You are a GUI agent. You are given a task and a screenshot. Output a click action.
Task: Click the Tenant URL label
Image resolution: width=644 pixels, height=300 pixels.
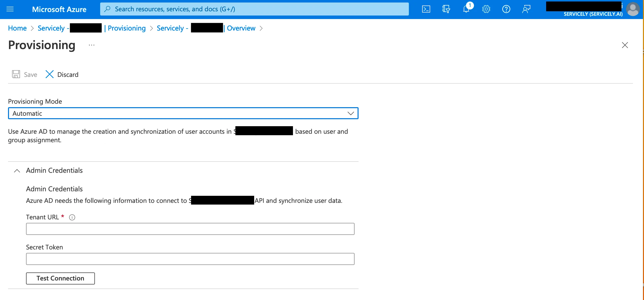pyautogui.click(x=43, y=217)
